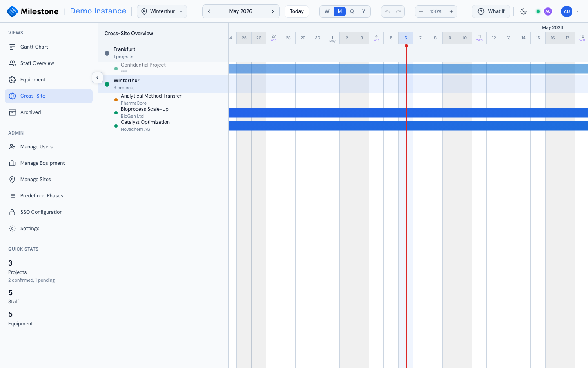
Task: Switch to Month view (M)
Action: click(340, 11)
